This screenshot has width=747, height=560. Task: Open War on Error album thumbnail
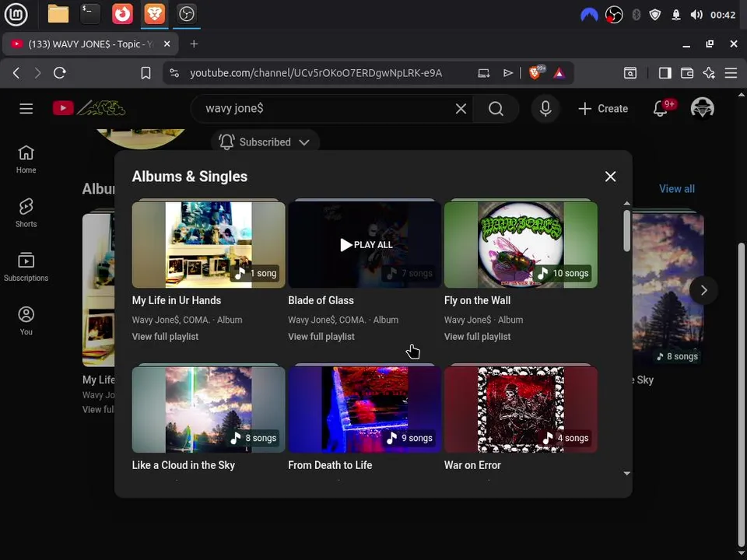click(521, 410)
